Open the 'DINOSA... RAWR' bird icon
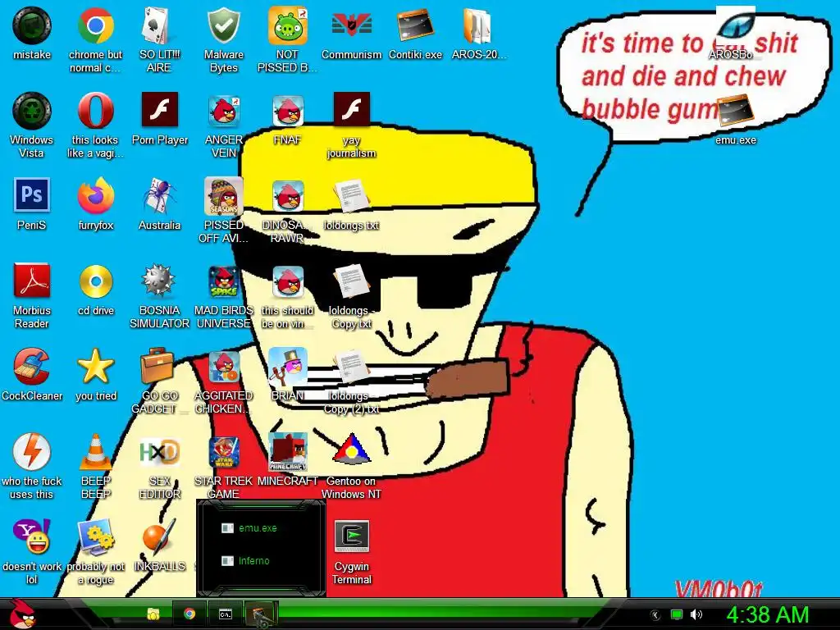Viewport: 840px width, 630px height. 288,196
